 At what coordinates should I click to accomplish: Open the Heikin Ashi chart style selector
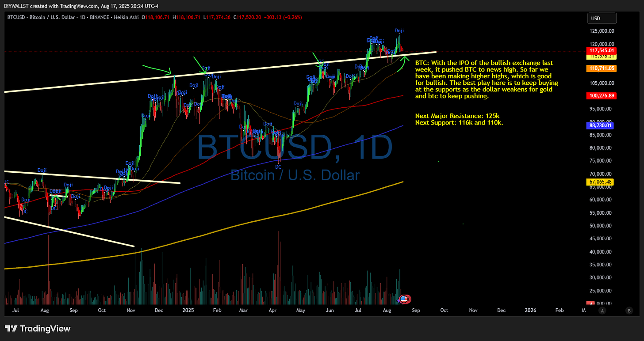(127, 18)
